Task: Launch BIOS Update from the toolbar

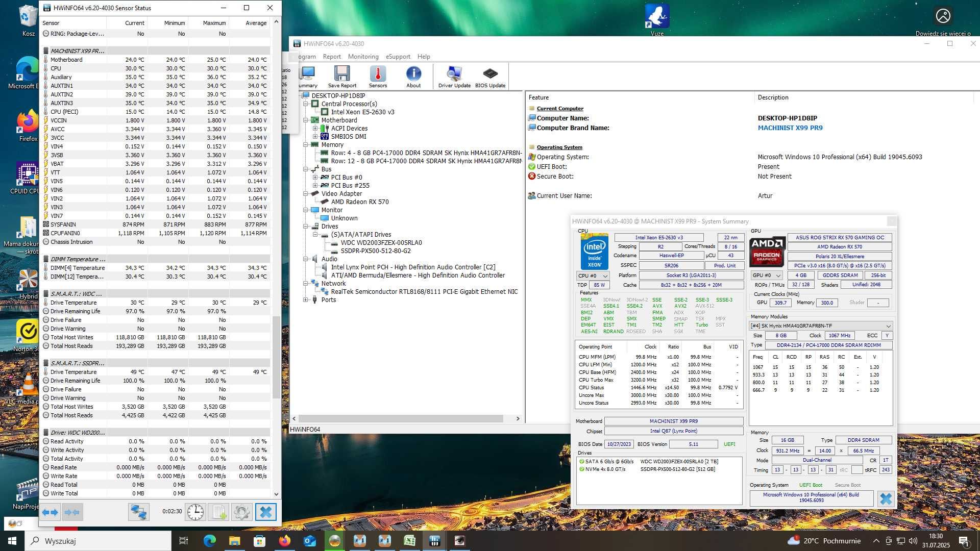Action: click(x=490, y=77)
